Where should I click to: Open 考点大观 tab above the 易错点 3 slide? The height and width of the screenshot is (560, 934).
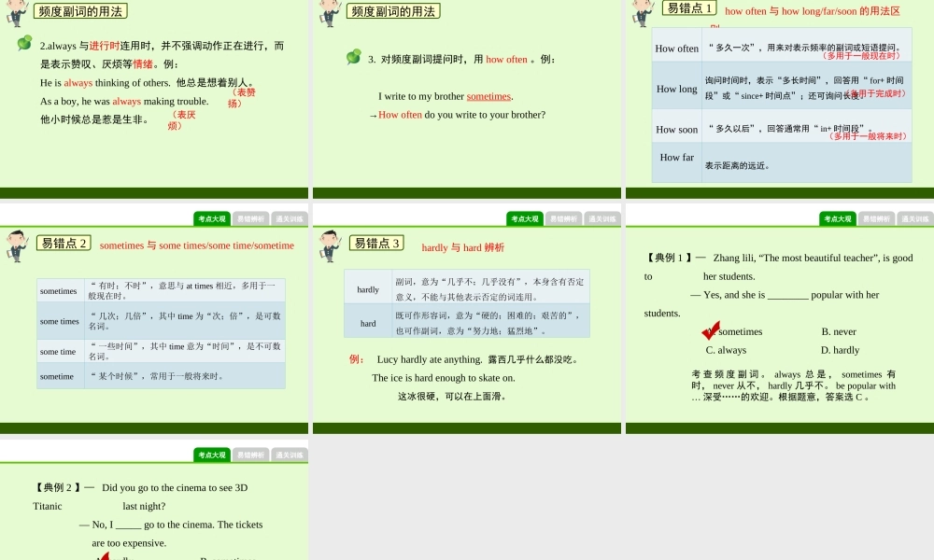(525, 219)
